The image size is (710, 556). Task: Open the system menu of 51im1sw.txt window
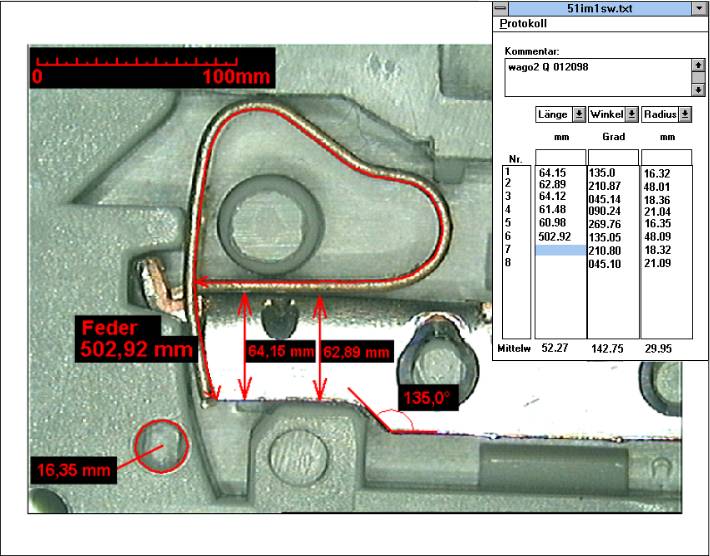point(500,8)
